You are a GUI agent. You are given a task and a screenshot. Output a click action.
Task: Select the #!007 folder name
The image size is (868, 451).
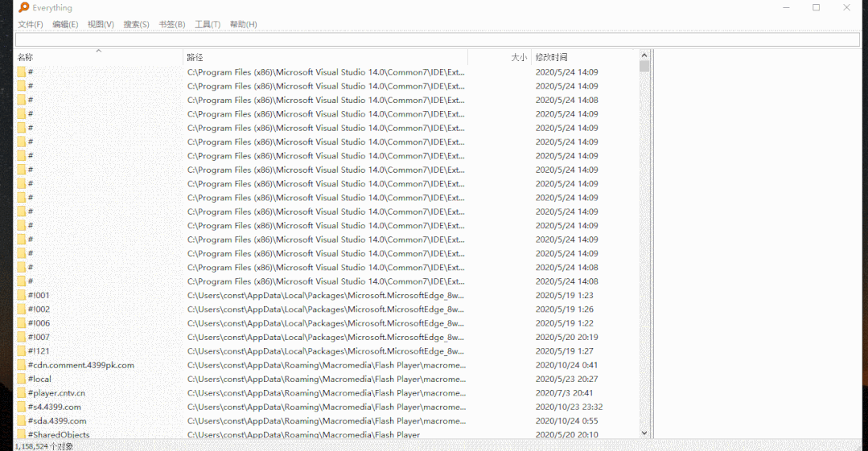[x=39, y=337]
